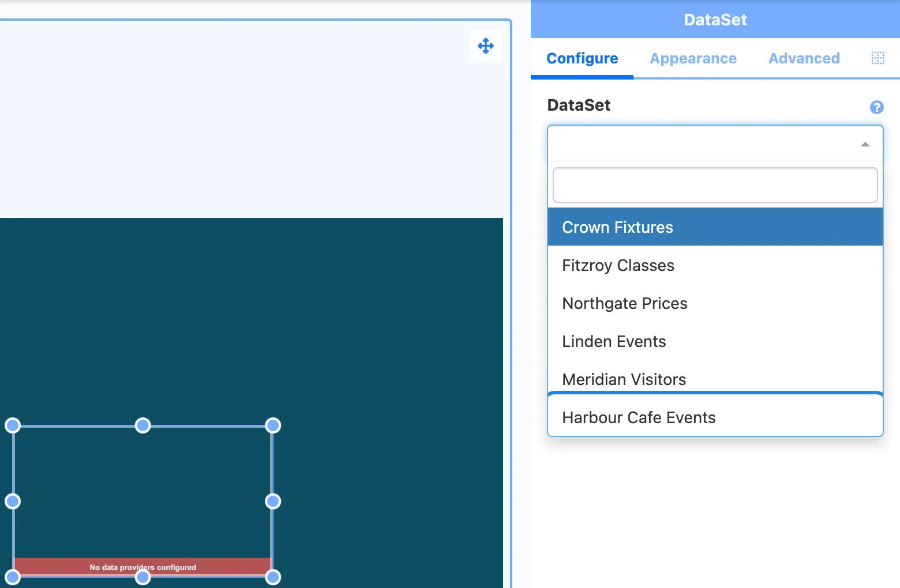Select Crown Fixtures from the dataset list

coord(715,227)
